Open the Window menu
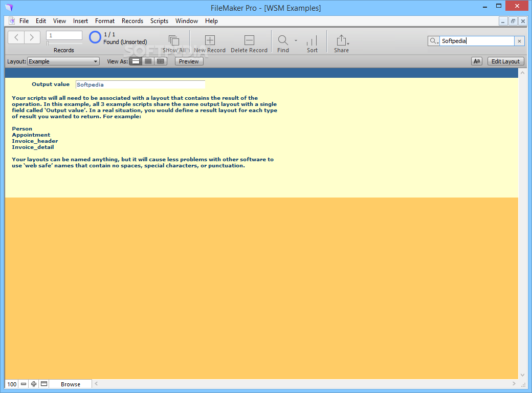 (187, 20)
